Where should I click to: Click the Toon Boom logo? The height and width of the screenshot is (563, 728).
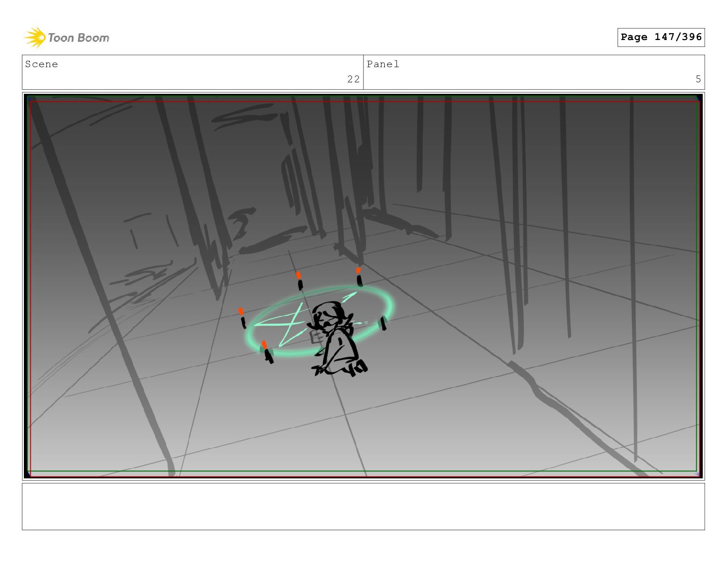coord(67,37)
